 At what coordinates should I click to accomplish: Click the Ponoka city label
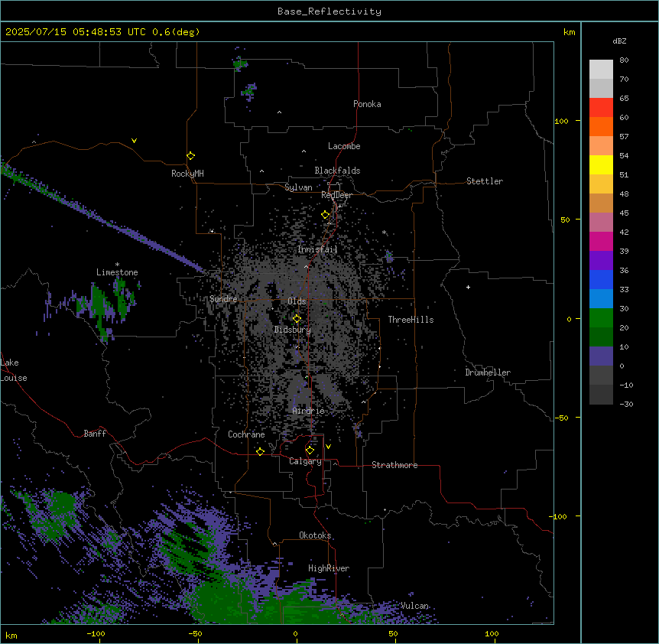[367, 104]
